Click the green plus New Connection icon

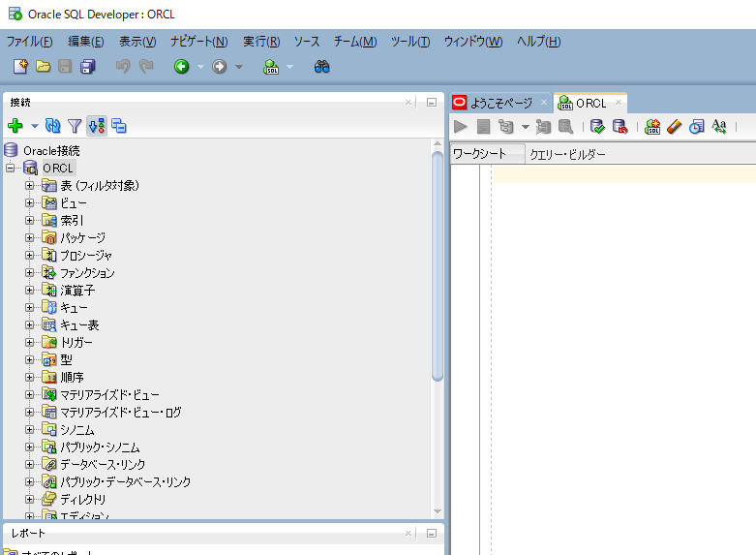(x=15, y=126)
